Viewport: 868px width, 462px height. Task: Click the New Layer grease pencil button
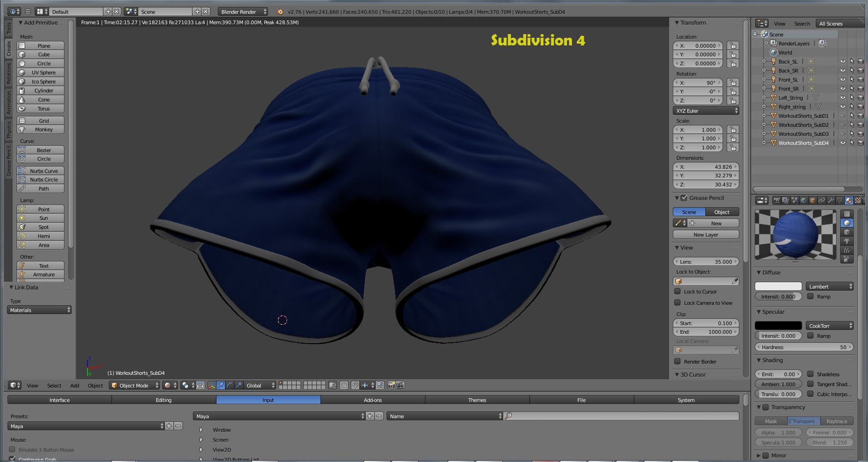(706, 234)
